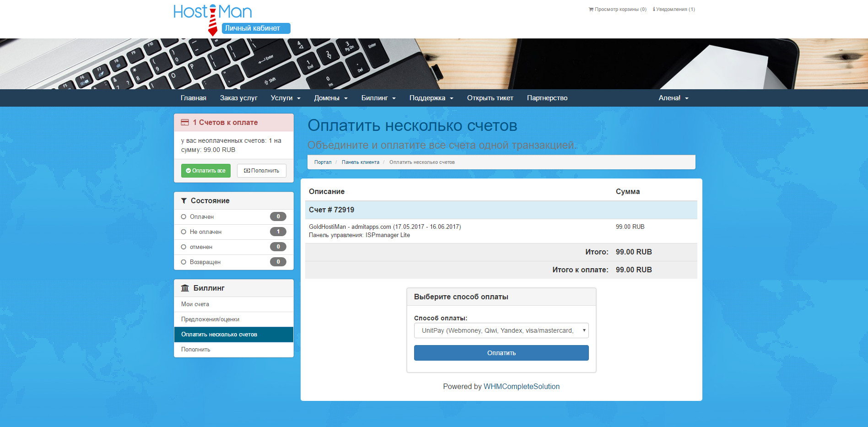Click the 1 Счетов к оплате heading

click(225, 123)
